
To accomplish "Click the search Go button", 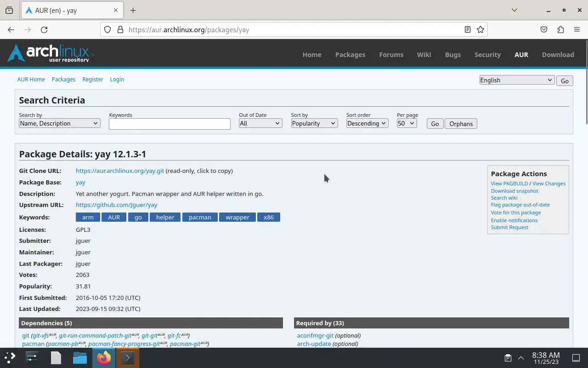I will click(x=435, y=124).
